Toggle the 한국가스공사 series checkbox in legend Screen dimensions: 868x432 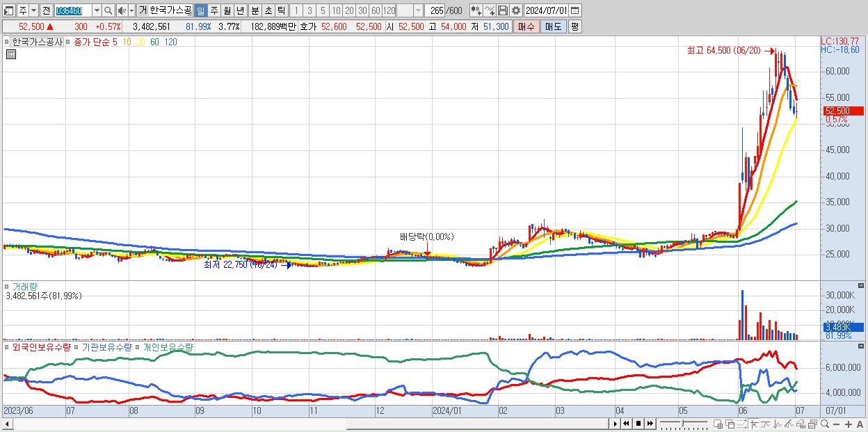point(7,42)
